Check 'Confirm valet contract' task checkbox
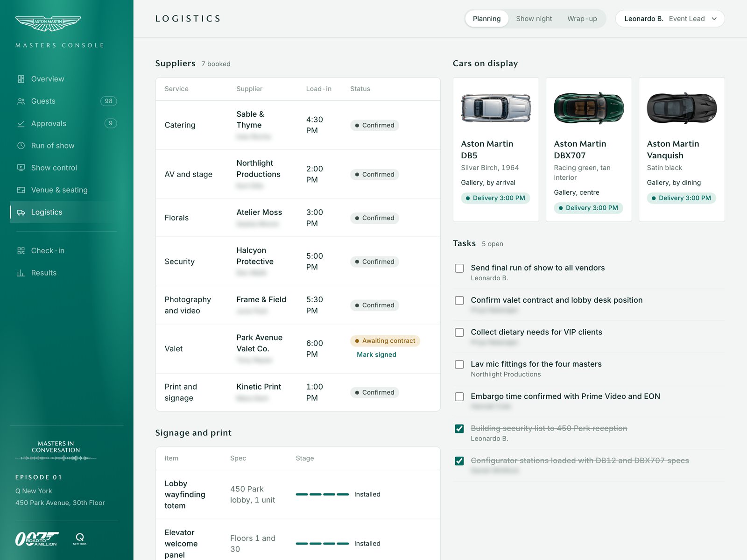 (x=459, y=300)
